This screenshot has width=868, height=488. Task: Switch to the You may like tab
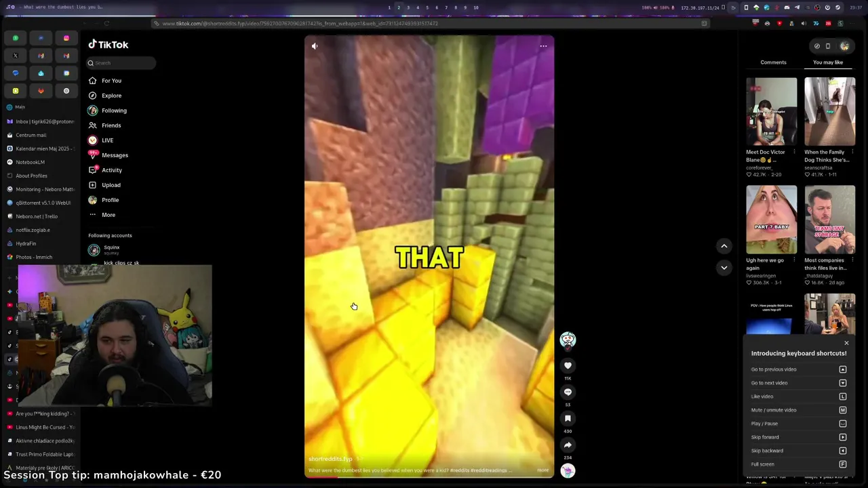[x=828, y=62]
